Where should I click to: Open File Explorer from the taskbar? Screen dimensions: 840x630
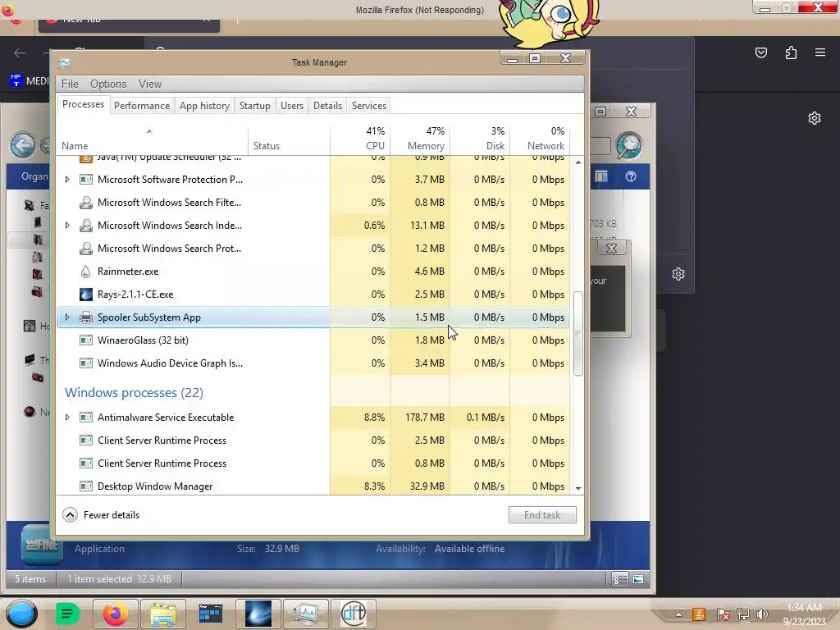[x=163, y=614]
